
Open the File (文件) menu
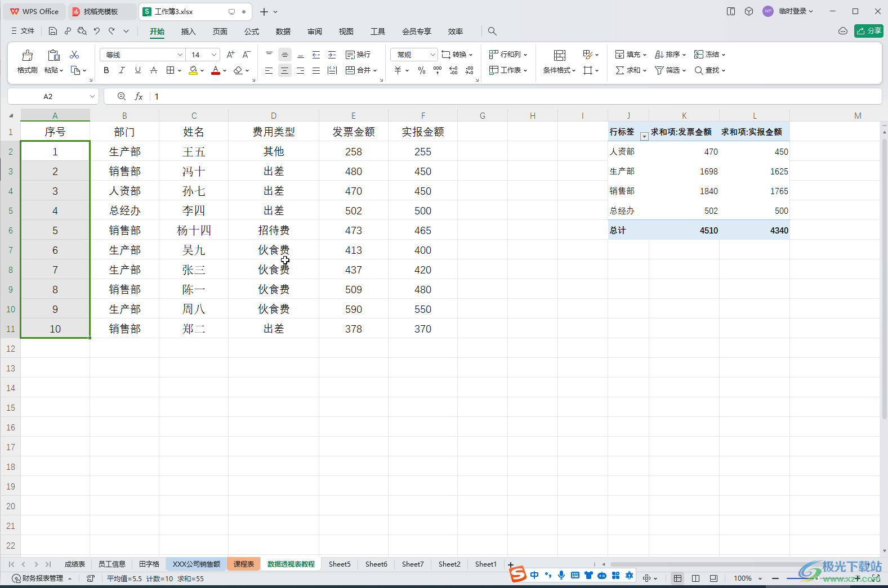pos(23,31)
